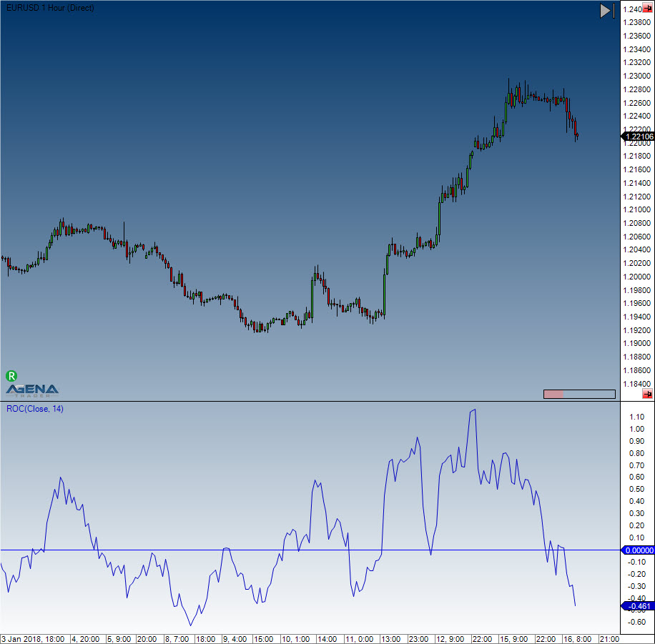Click the 1.20000 price axis level

636,277
